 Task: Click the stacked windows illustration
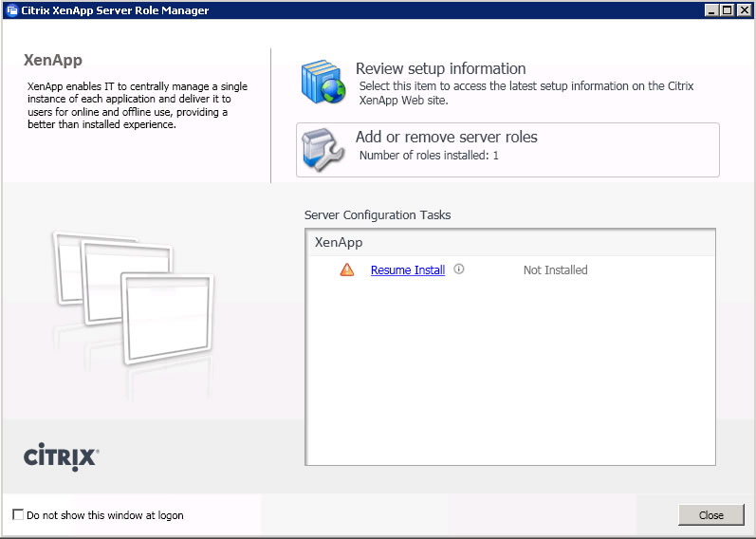pyautogui.click(x=133, y=294)
